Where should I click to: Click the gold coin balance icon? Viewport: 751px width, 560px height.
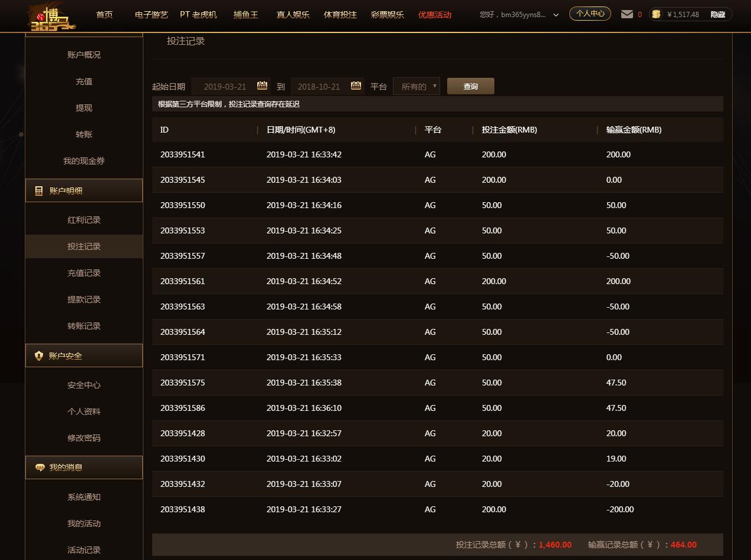656,14
